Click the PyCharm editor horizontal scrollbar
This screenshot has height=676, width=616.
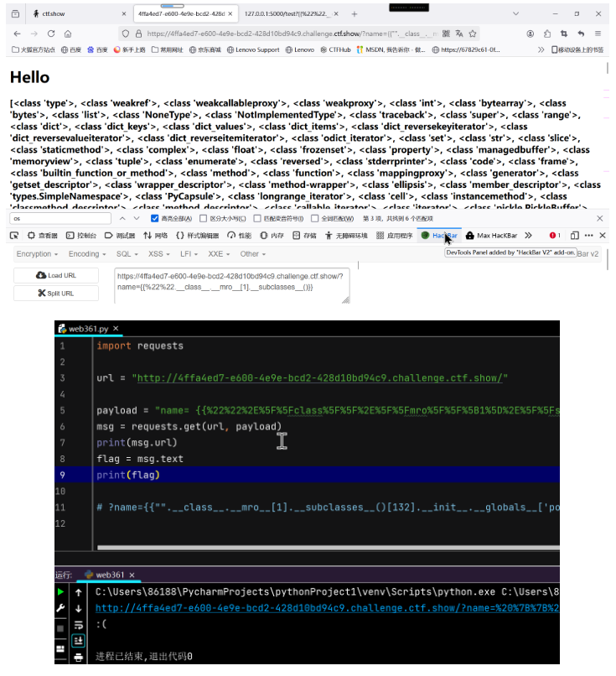(x=329, y=548)
